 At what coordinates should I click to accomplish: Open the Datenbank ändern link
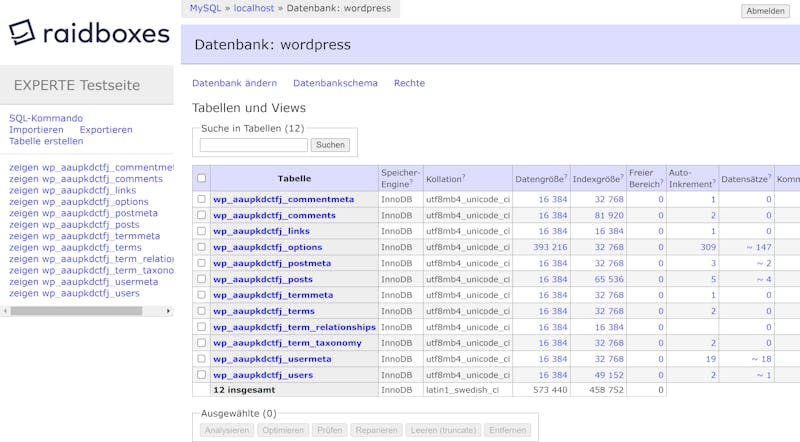click(234, 83)
